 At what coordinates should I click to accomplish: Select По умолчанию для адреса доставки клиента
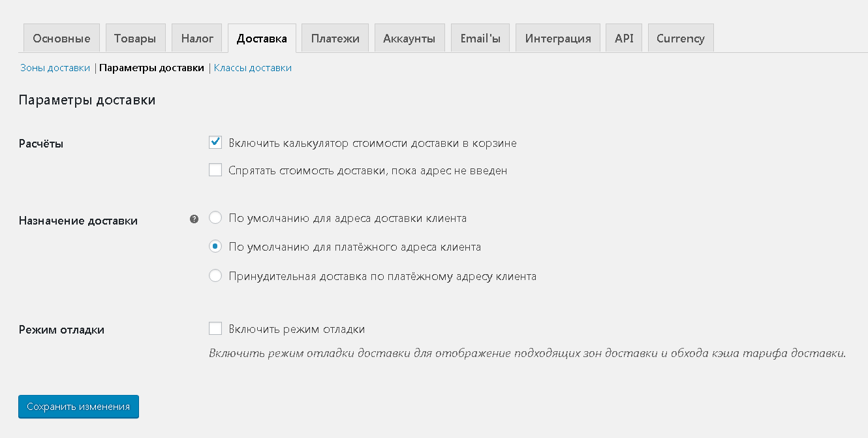point(215,217)
